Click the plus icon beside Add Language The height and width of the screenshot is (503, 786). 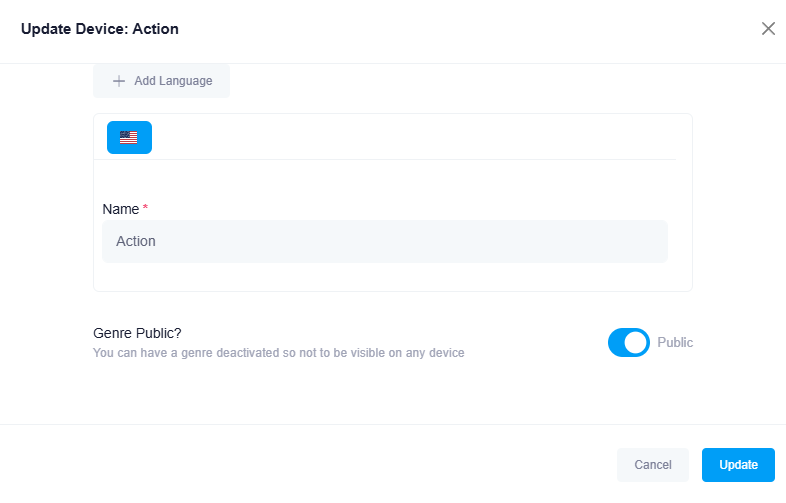[x=119, y=81]
